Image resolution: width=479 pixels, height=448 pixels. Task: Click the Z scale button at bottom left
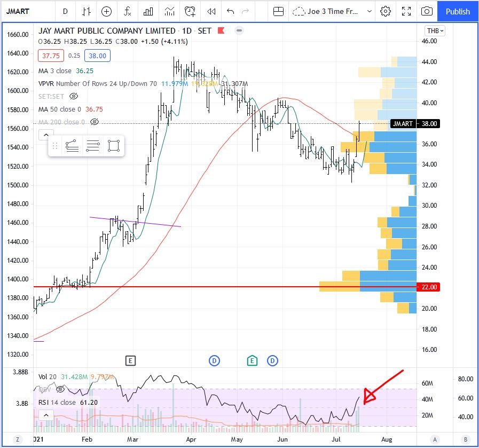point(18,439)
